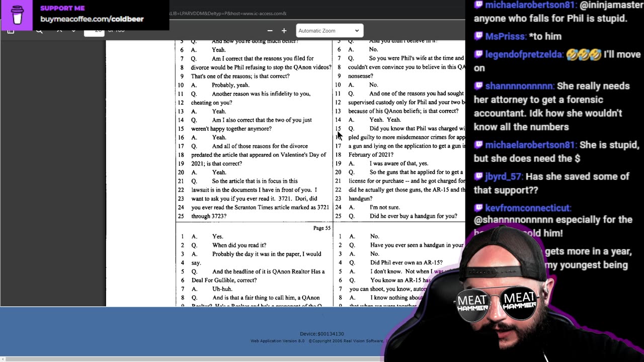Click line 11 'Another reason was his infidelity'

pos(261,94)
